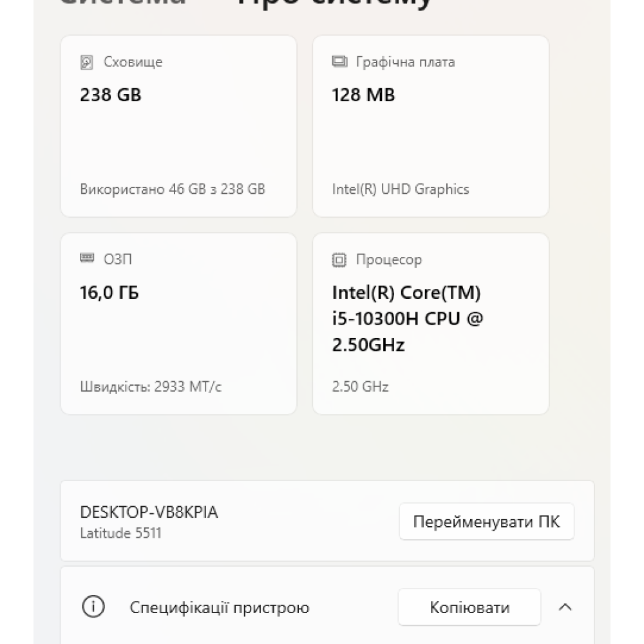The image size is (644, 644).
Task: Select the Latitude 5511 model label
Action: pos(120,533)
